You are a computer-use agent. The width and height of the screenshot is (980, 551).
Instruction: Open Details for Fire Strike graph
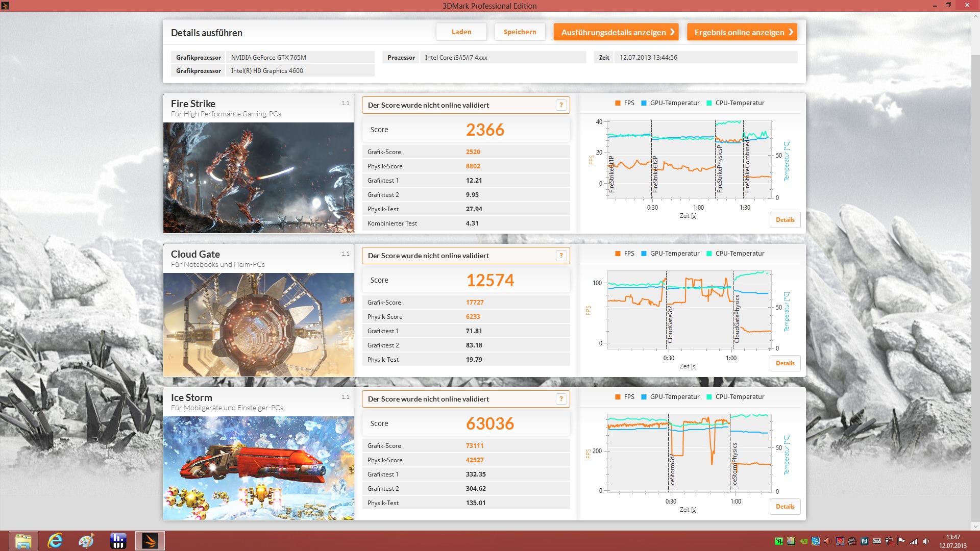(785, 220)
